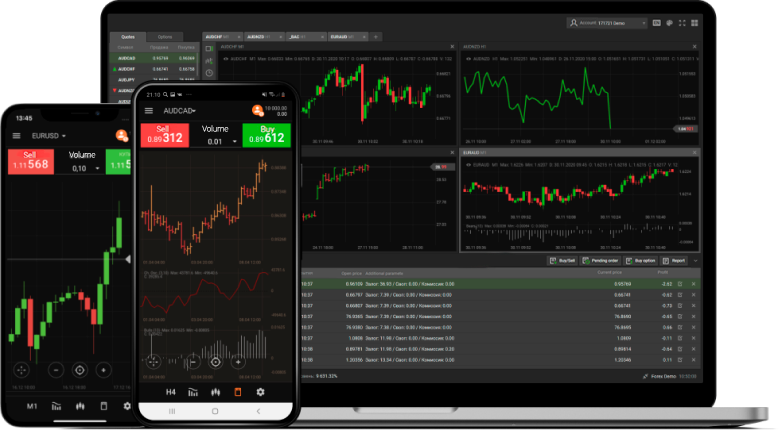Open hamburger menu on AUDCAD phone
782x430 pixels.
pyautogui.click(x=150, y=110)
